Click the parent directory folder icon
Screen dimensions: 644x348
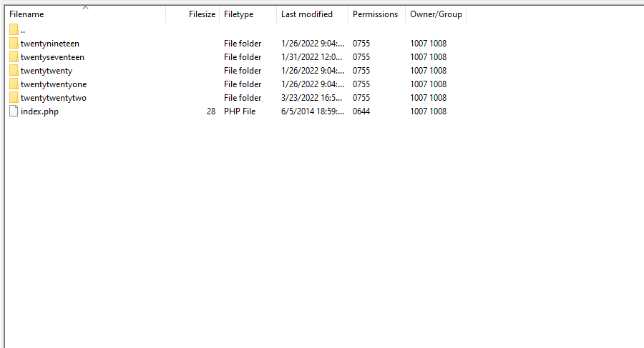point(14,30)
